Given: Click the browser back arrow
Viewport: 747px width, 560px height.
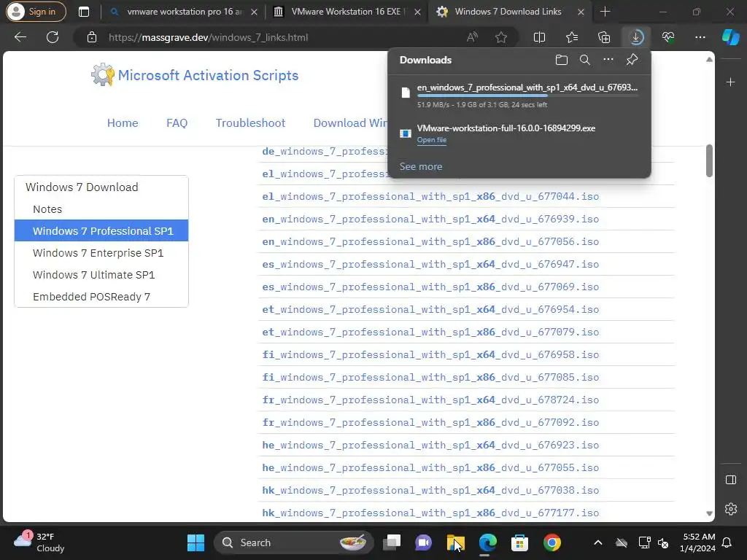Looking at the screenshot, I should 20,37.
